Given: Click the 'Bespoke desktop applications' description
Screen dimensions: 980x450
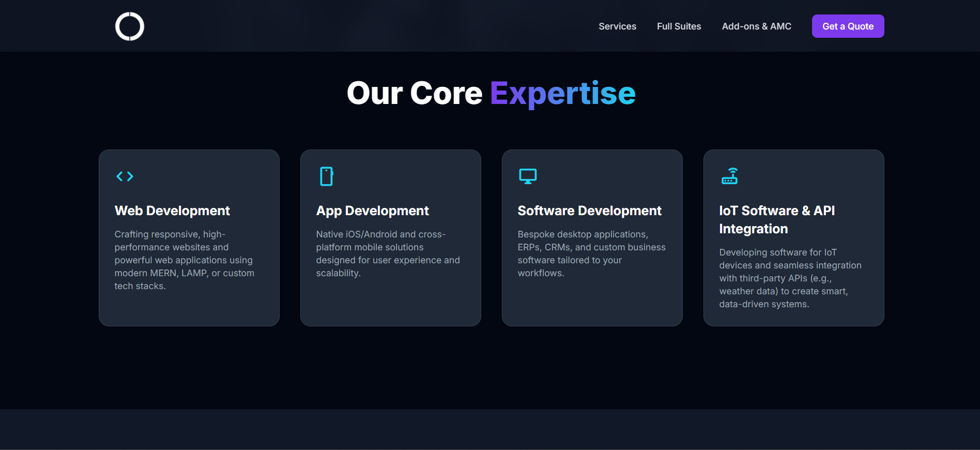Looking at the screenshot, I should pyautogui.click(x=592, y=253).
